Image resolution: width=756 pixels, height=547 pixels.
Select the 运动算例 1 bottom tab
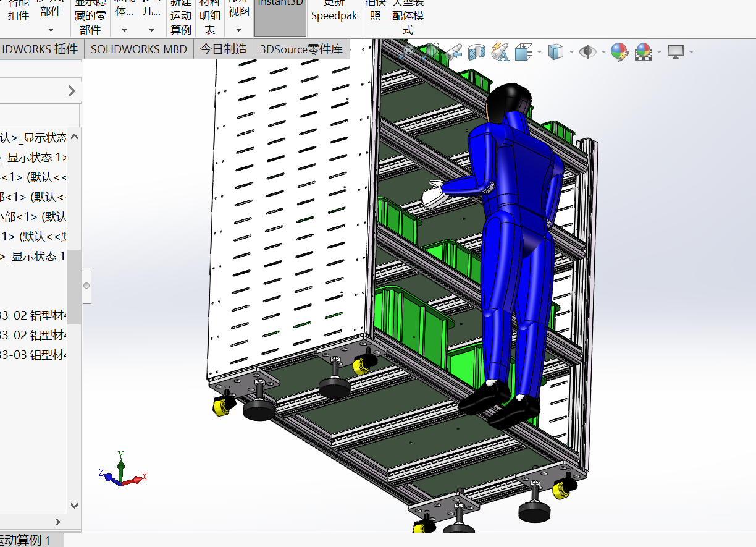[x=31, y=540]
